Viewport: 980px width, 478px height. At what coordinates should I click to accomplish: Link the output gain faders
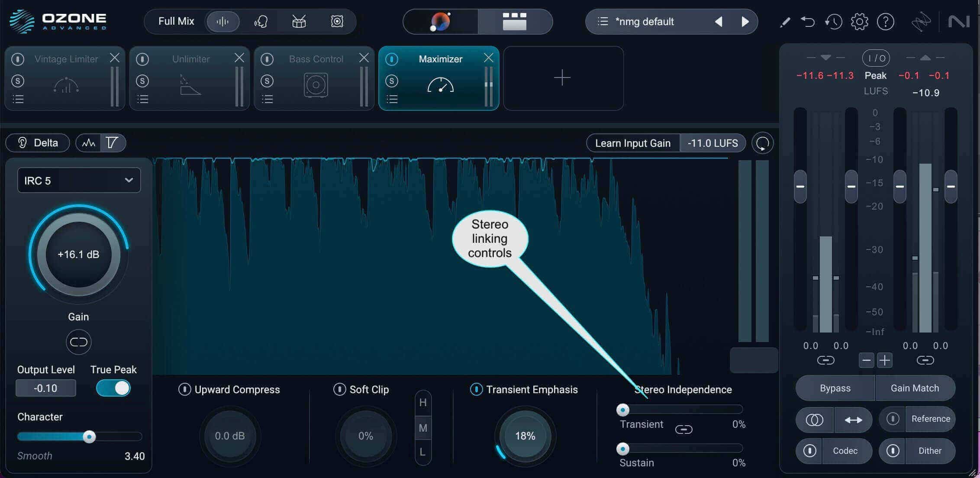925,360
